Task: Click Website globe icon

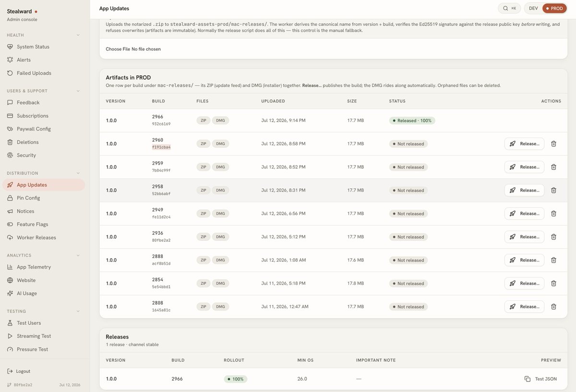Action: (10, 280)
